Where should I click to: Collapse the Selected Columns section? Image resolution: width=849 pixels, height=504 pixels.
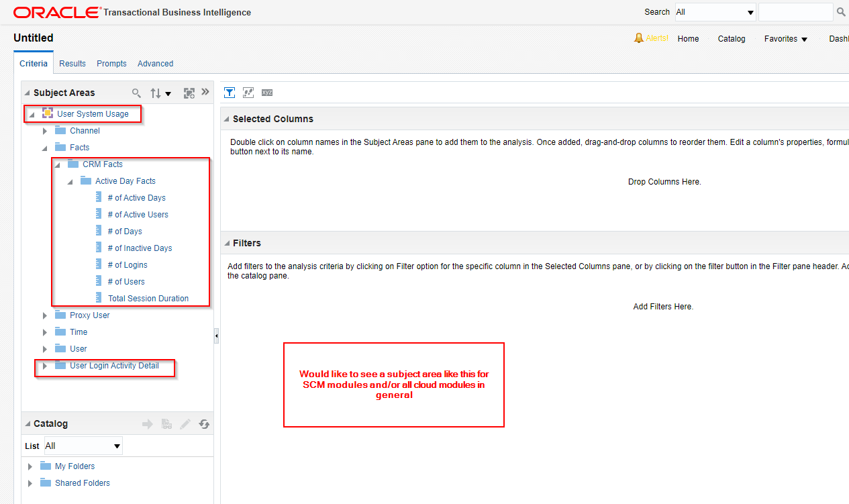pos(226,119)
